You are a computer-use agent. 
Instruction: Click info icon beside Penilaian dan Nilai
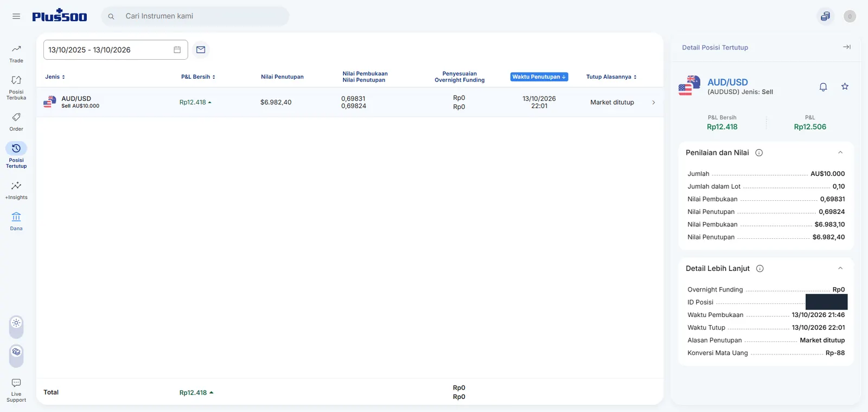pos(759,153)
